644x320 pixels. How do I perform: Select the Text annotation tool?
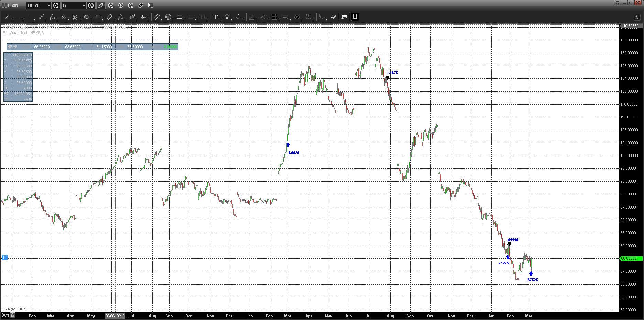(x=215, y=17)
